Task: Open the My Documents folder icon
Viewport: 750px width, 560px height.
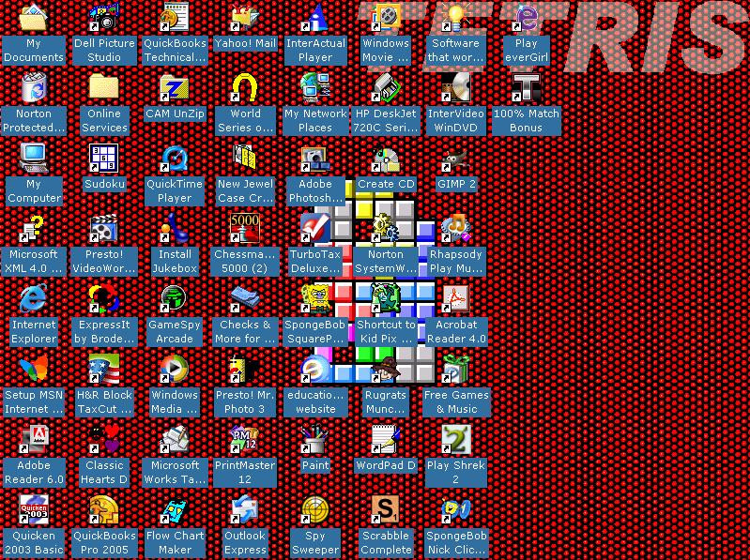Action: coord(34,18)
